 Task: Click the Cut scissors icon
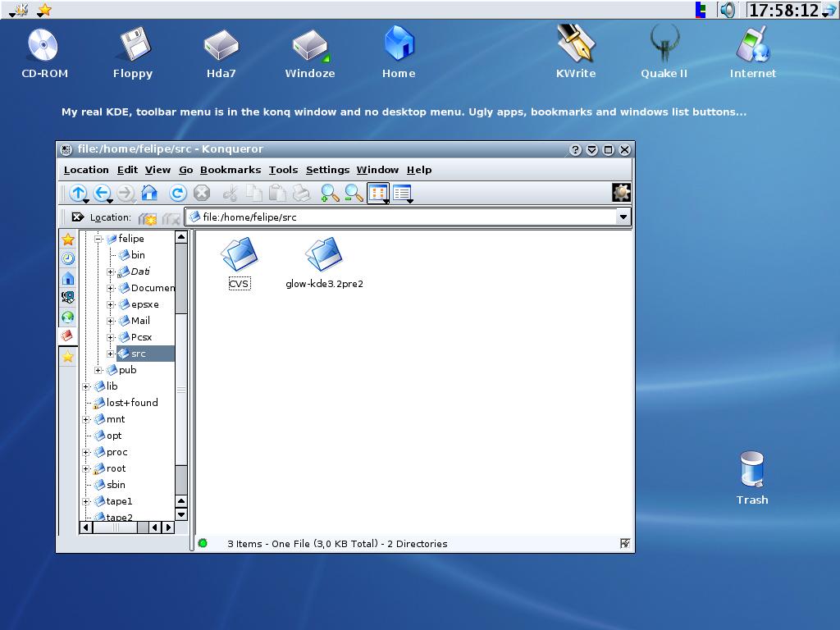(231, 193)
